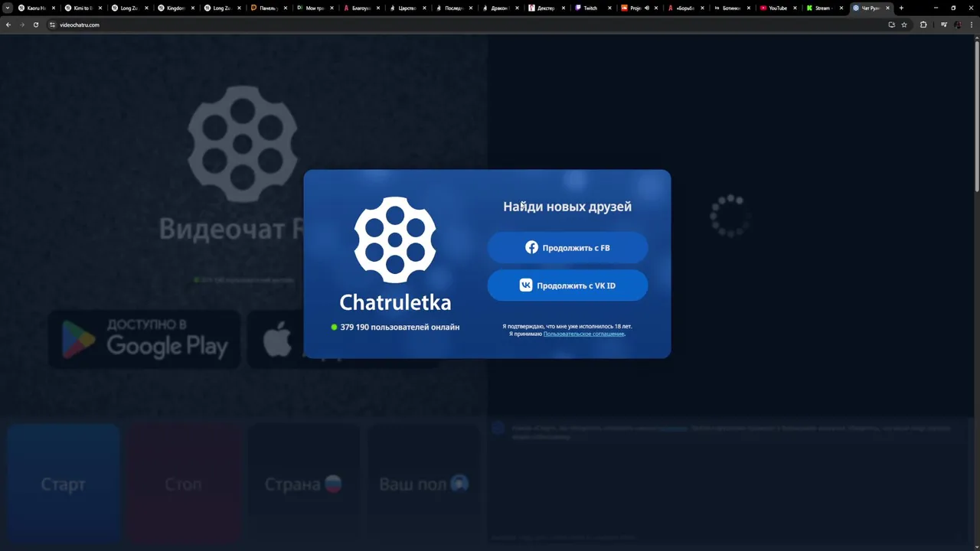Click the 'Найди новых друзей' heading
This screenshot has height=551, width=980.
pyautogui.click(x=567, y=207)
